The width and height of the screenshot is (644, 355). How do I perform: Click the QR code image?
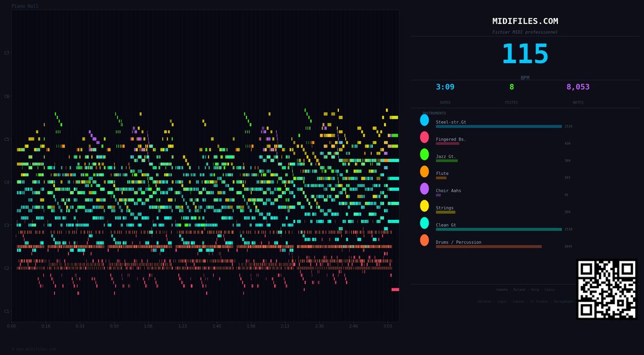607,289
